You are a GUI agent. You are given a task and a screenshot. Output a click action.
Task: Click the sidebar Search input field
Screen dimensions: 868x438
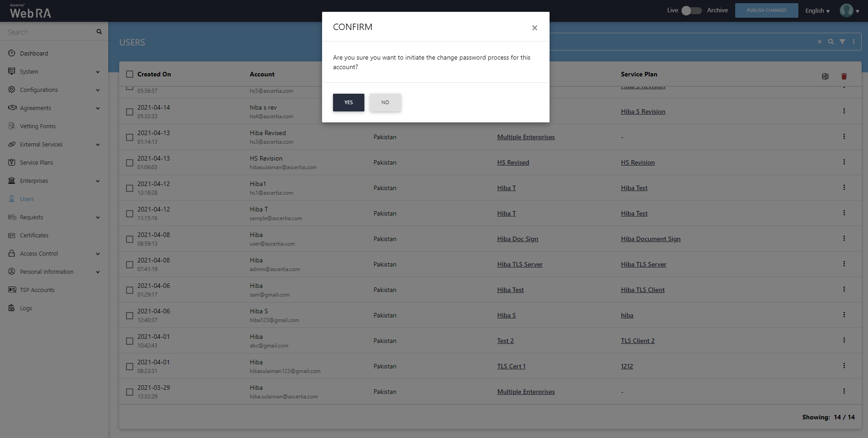pos(50,32)
